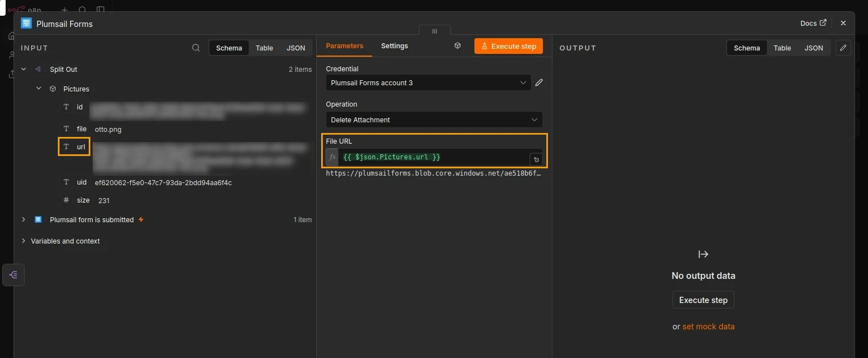Open the Credential dropdown
This screenshot has height=358, width=868.
tap(428, 82)
